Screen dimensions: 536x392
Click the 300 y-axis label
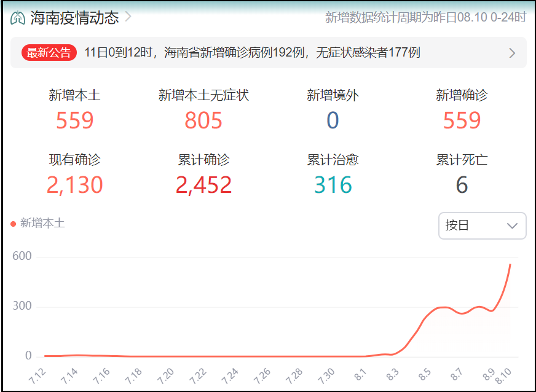click(22, 306)
